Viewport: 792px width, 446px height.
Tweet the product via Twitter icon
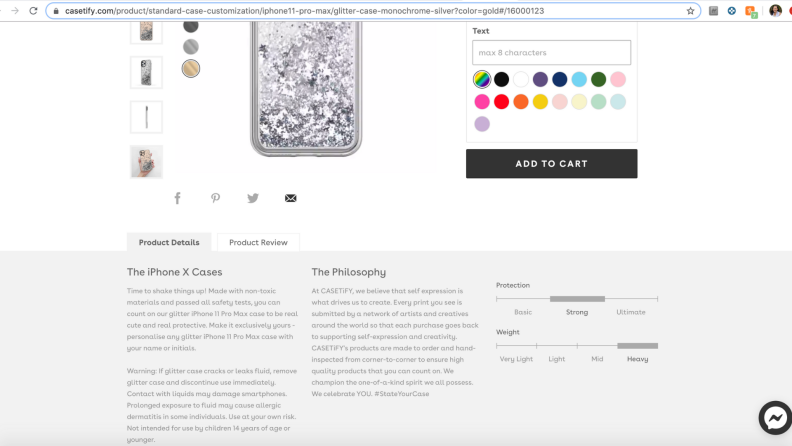tap(253, 198)
